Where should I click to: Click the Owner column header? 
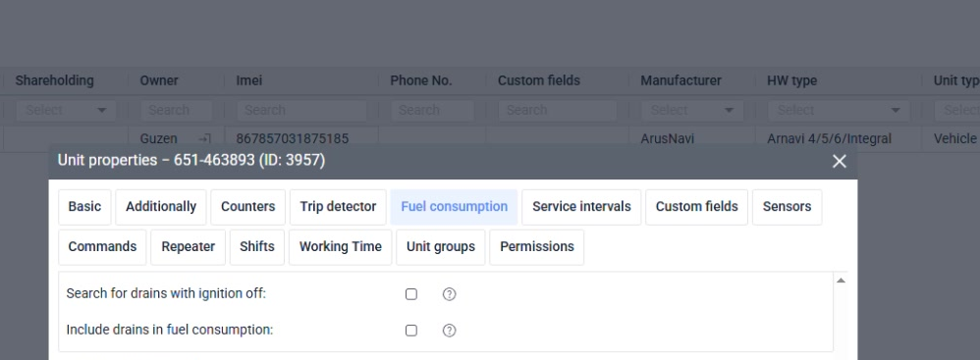(x=159, y=80)
